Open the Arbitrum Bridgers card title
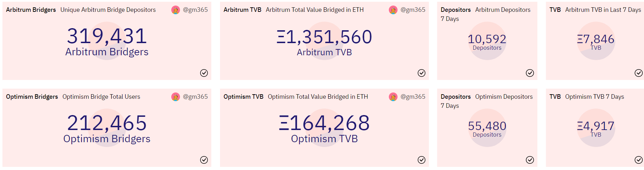The image size is (644, 170). [x=31, y=10]
